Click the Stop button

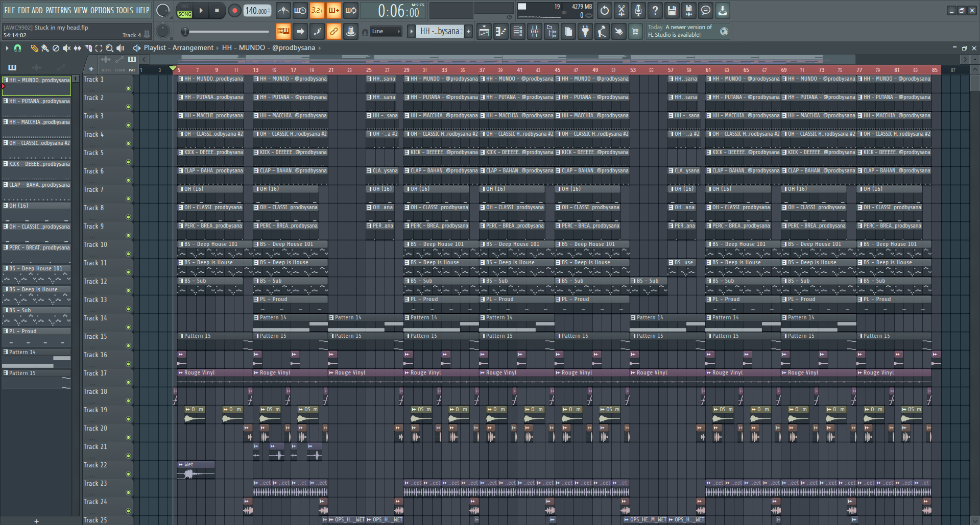click(217, 10)
